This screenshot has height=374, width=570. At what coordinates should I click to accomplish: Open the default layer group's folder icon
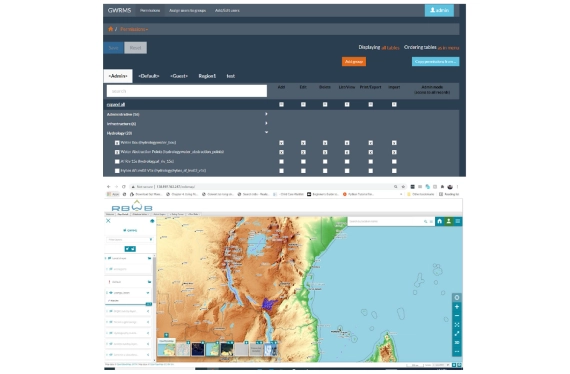pos(149,282)
